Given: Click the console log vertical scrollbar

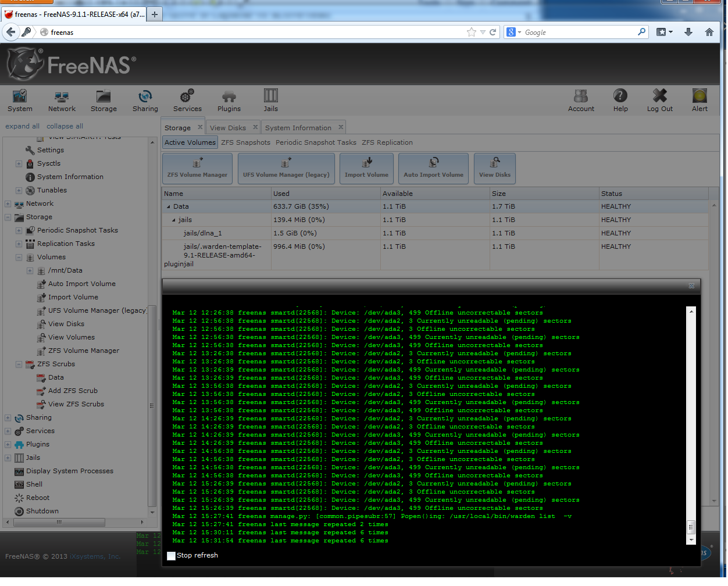Looking at the screenshot, I should coord(691,426).
